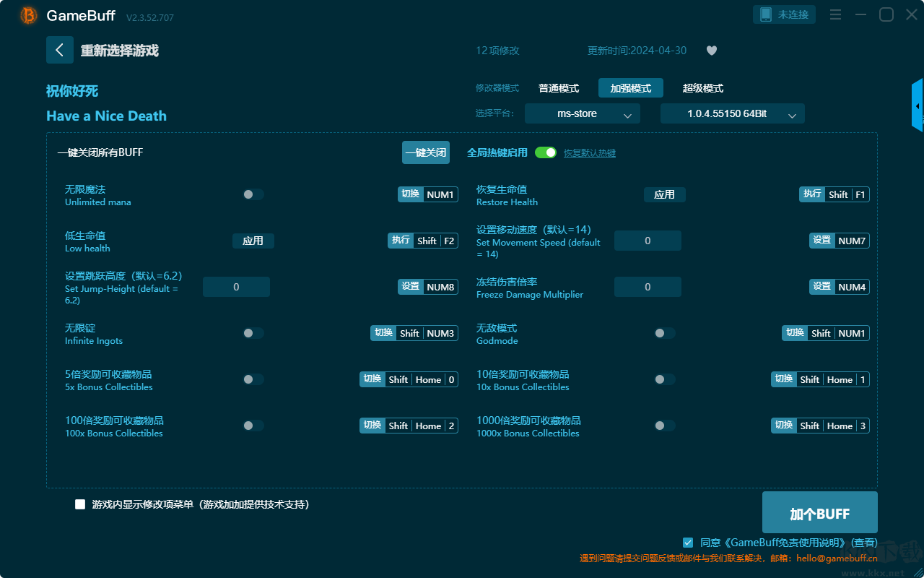Click the Freeze Damage Multiplier input field

tap(648, 287)
